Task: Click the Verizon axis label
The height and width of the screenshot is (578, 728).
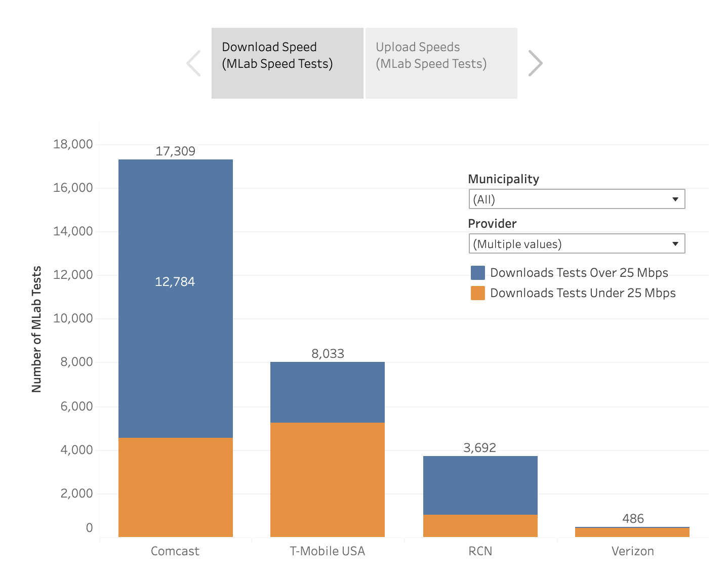Action: click(633, 551)
